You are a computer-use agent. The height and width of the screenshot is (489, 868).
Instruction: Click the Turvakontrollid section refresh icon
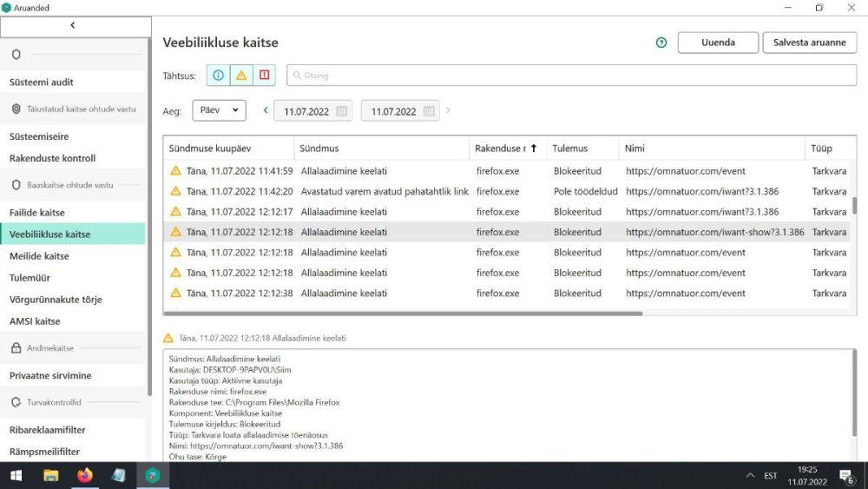pos(16,402)
